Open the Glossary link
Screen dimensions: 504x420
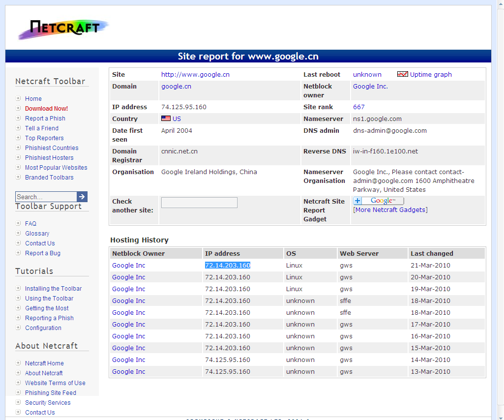37,234
